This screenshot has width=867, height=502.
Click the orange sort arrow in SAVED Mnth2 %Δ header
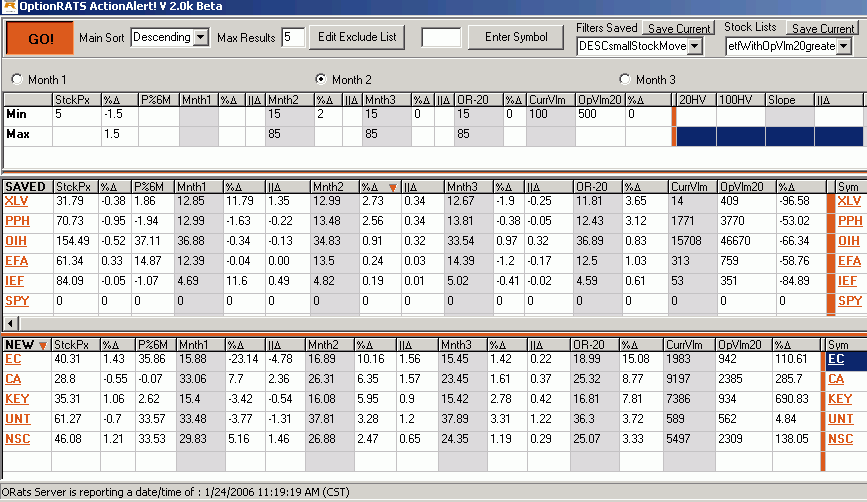coord(393,187)
